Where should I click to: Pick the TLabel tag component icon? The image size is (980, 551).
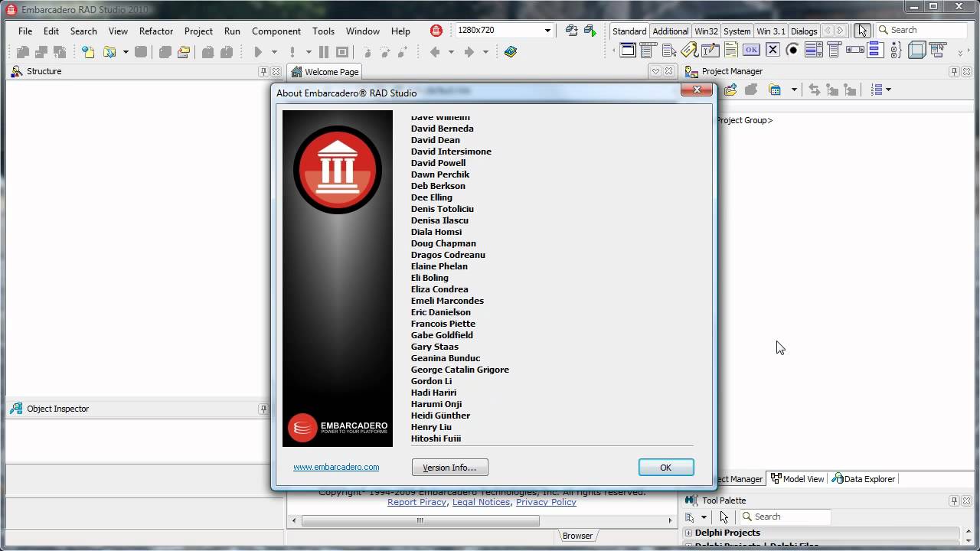pos(689,51)
